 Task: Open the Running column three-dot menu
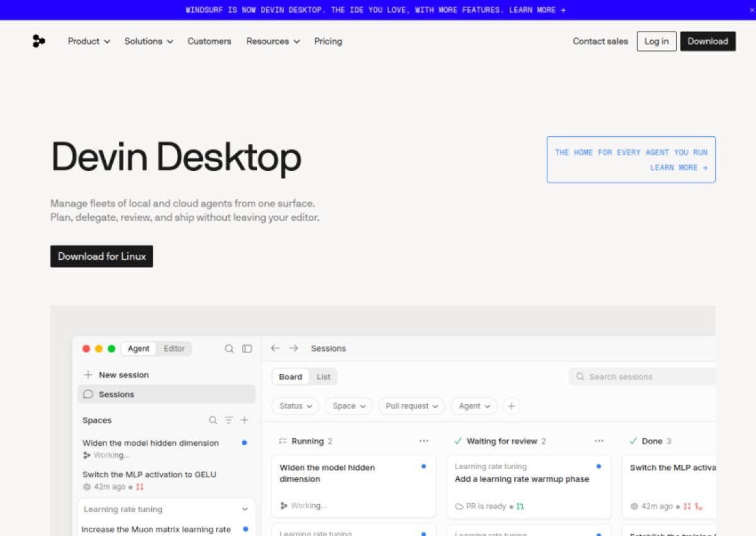coord(424,441)
